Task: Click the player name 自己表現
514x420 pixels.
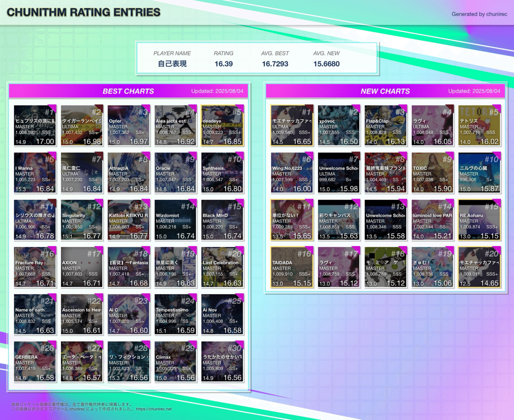Action: [x=172, y=64]
